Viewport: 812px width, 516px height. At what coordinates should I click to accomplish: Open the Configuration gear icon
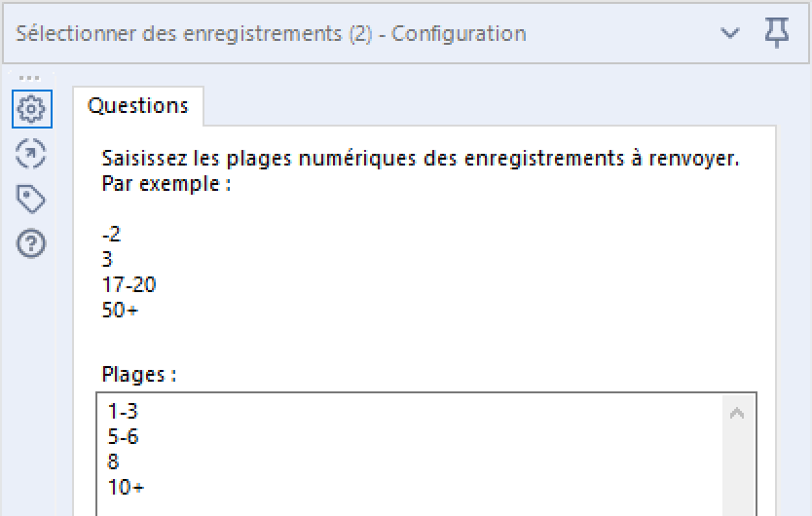pyautogui.click(x=31, y=109)
